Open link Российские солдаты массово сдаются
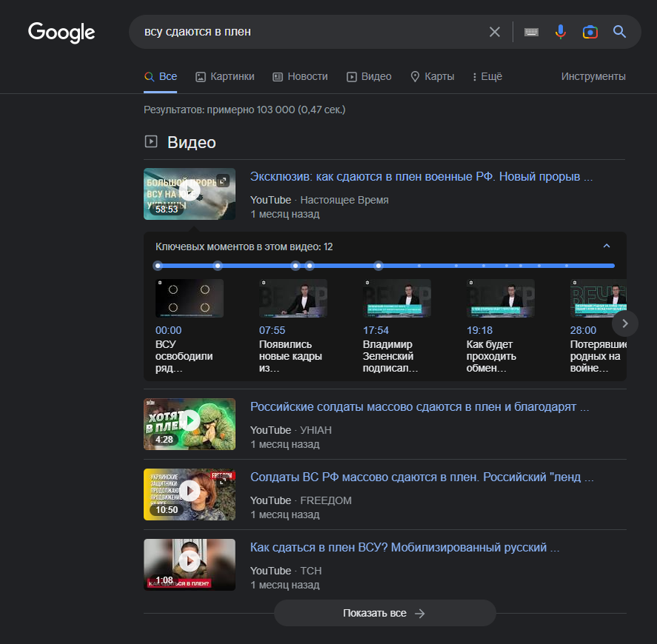 tap(420, 406)
